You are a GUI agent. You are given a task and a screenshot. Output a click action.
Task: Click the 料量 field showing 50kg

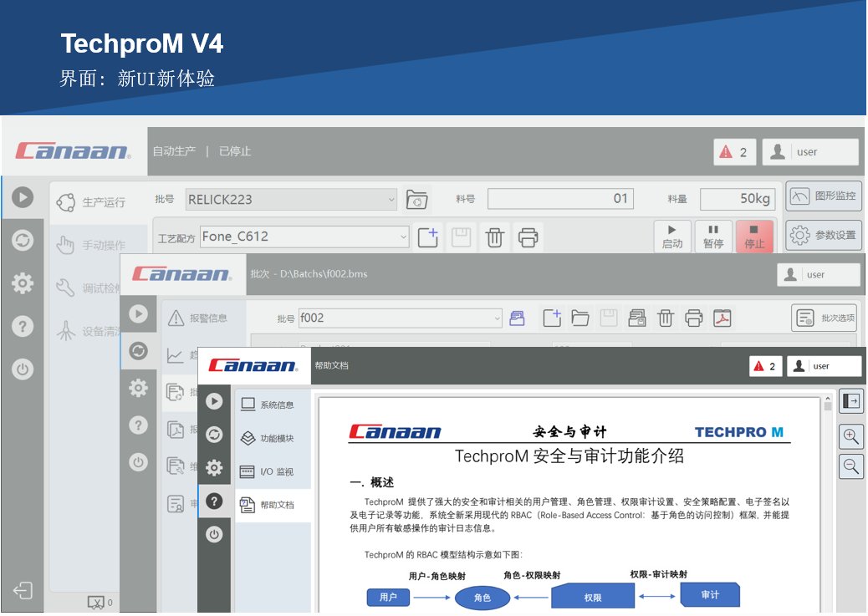tap(738, 199)
